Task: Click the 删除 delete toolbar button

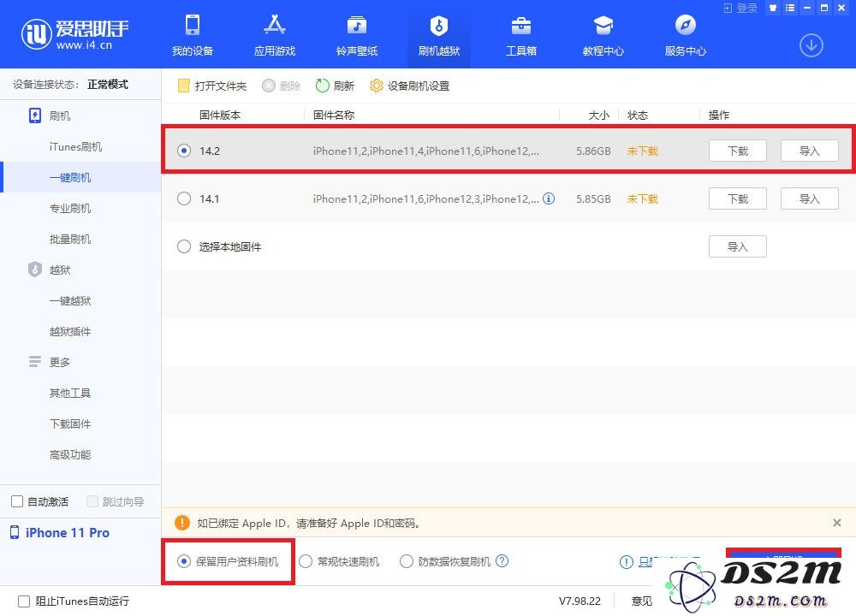Action: (x=281, y=86)
